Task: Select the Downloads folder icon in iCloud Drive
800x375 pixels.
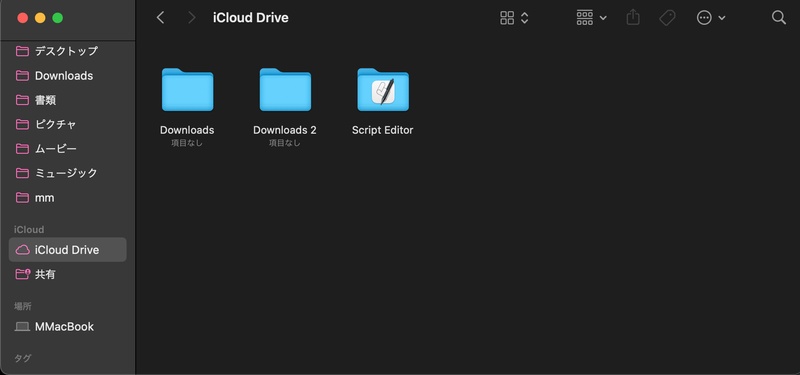Action: click(187, 90)
